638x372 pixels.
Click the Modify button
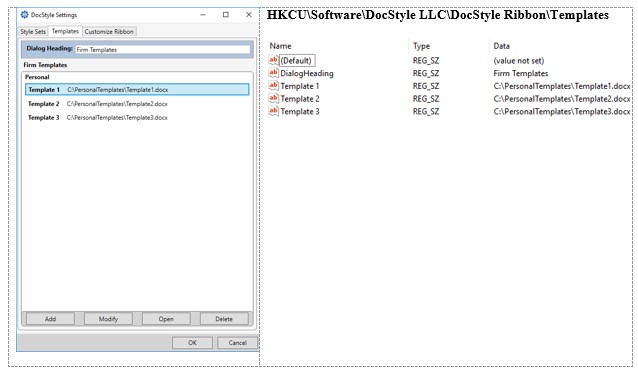tap(108, 319)
